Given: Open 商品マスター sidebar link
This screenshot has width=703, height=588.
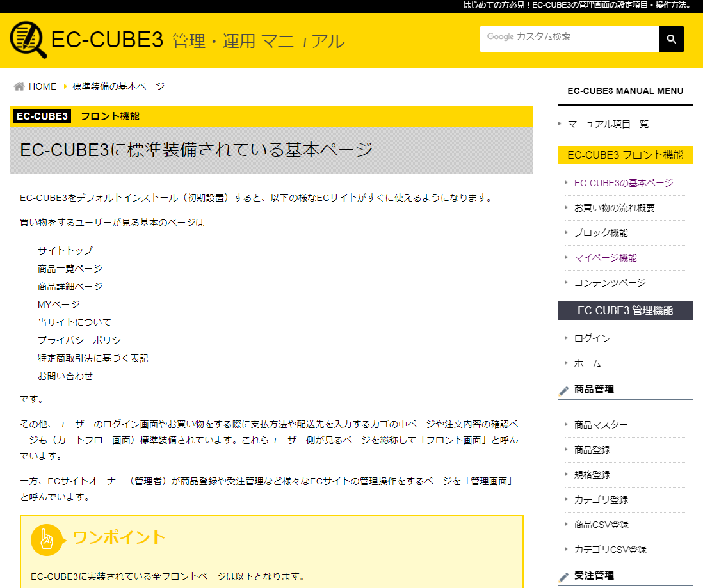Looking at the screenshot, I should coord(601,424).
